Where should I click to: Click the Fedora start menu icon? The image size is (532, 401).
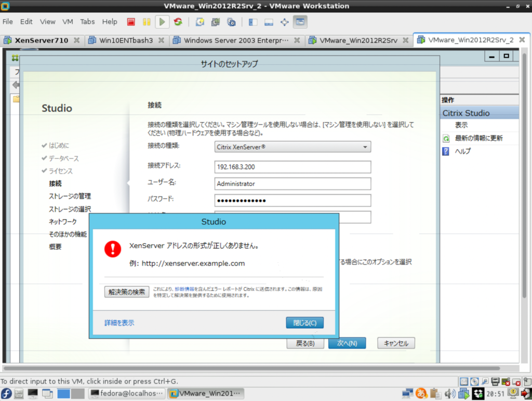tap(6, 394)
